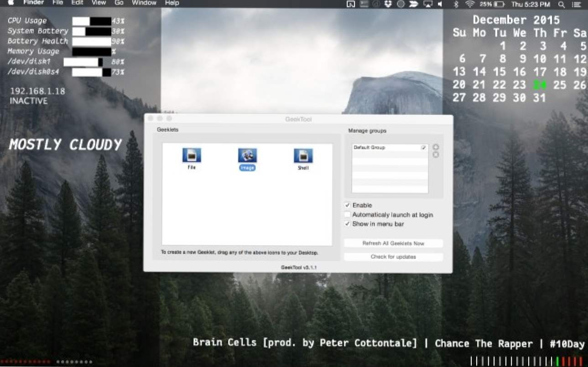Open the File menu
588x367 pixels.
pyautogui.click(x=58, y=3)
